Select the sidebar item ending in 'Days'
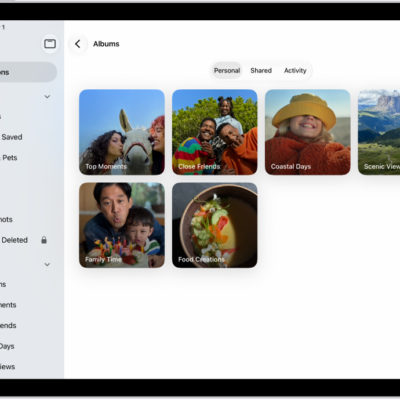The image size is (400, 400). click(x=7, y=346)
